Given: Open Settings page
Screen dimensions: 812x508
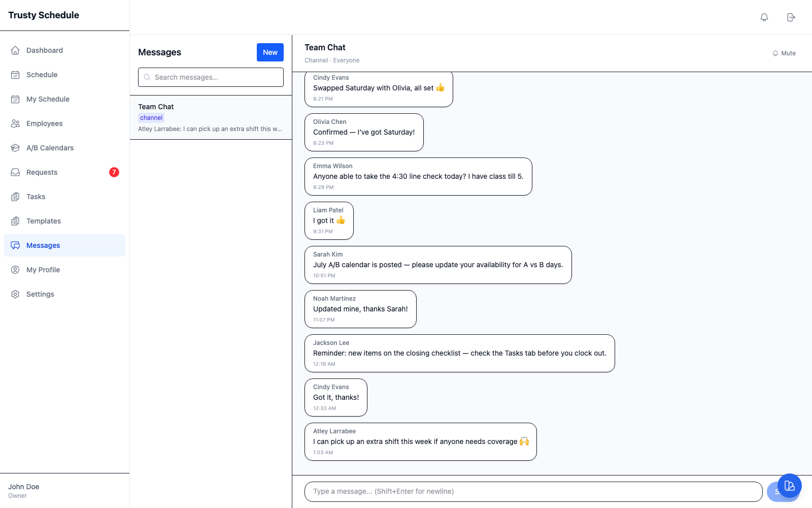Looking at the screenshot, I should (x=64, y=294).
